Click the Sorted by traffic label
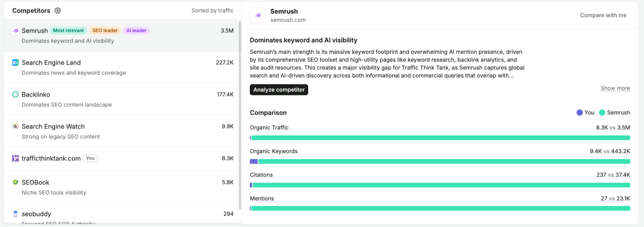Screen dimensions: 644x227 pos(212,11)
